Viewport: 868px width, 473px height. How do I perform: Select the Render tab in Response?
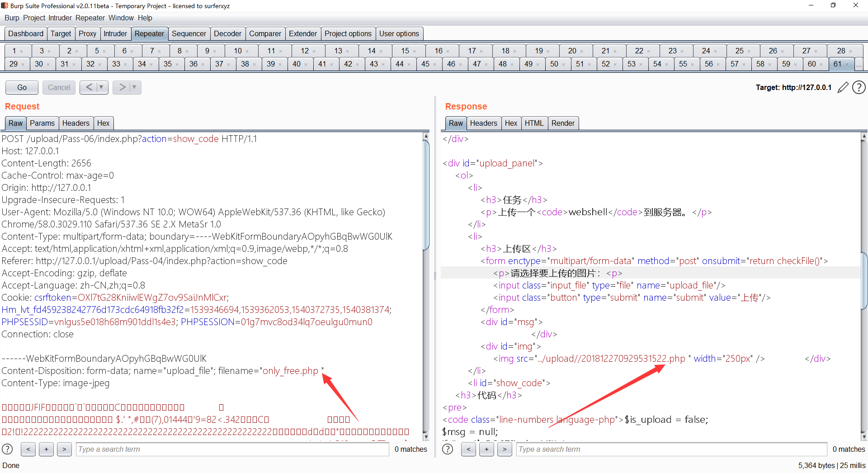[x=562, y=123]
